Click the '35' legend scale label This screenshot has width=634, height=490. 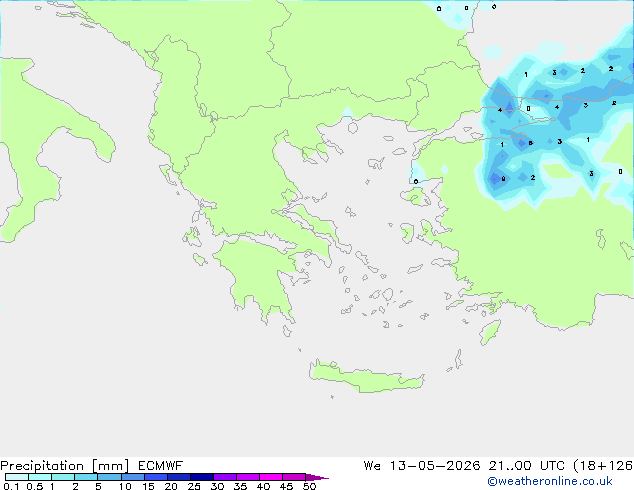240,486
